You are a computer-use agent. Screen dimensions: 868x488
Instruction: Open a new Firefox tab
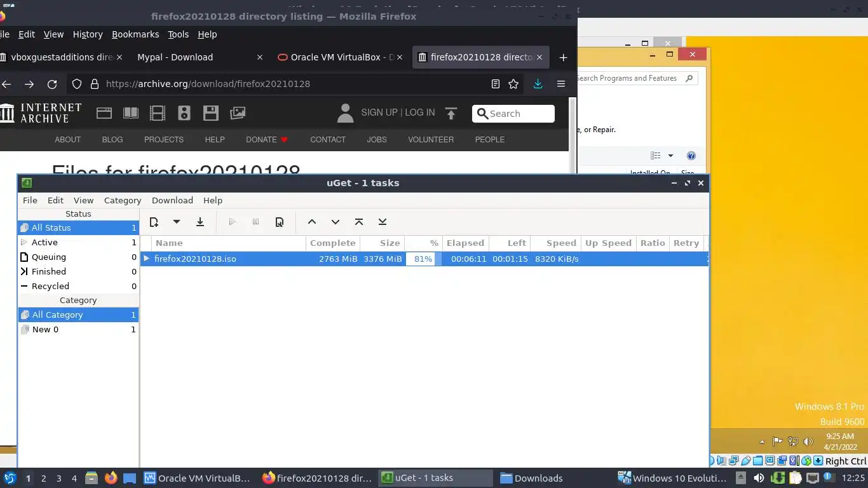pos(563,57)
